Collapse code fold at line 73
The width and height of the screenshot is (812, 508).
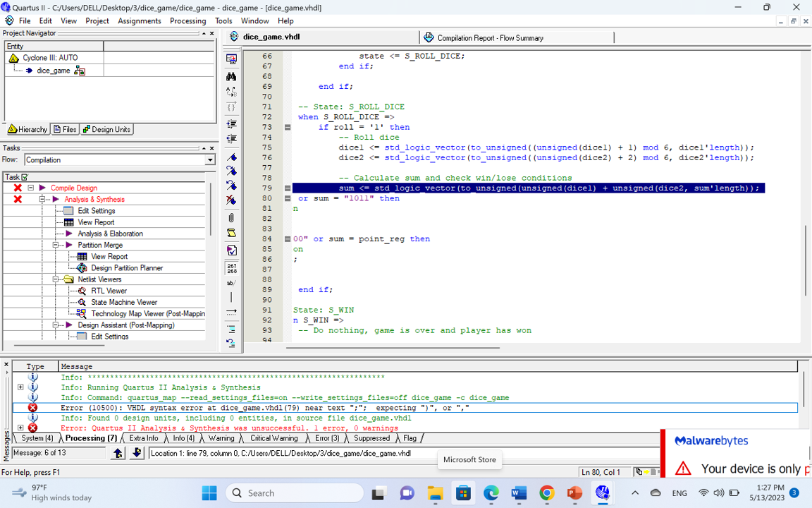click(288, 128)
